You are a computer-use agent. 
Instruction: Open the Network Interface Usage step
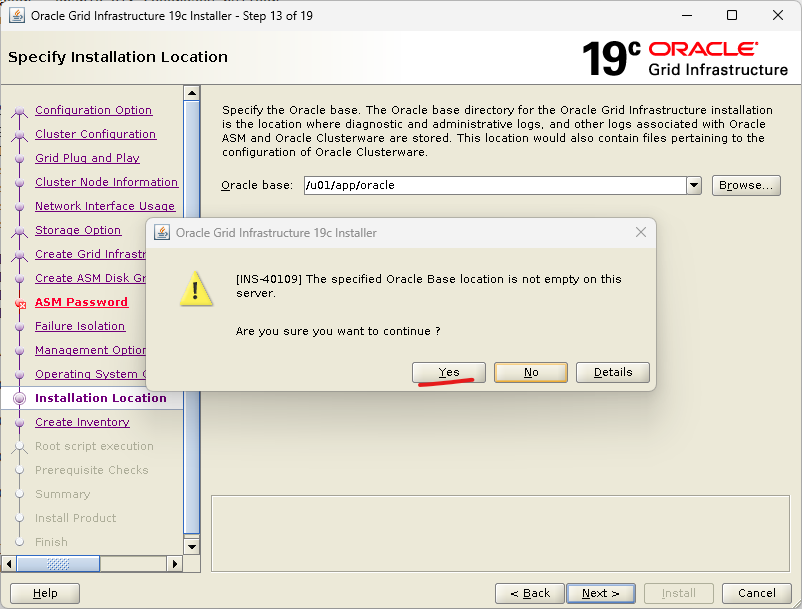105,206
